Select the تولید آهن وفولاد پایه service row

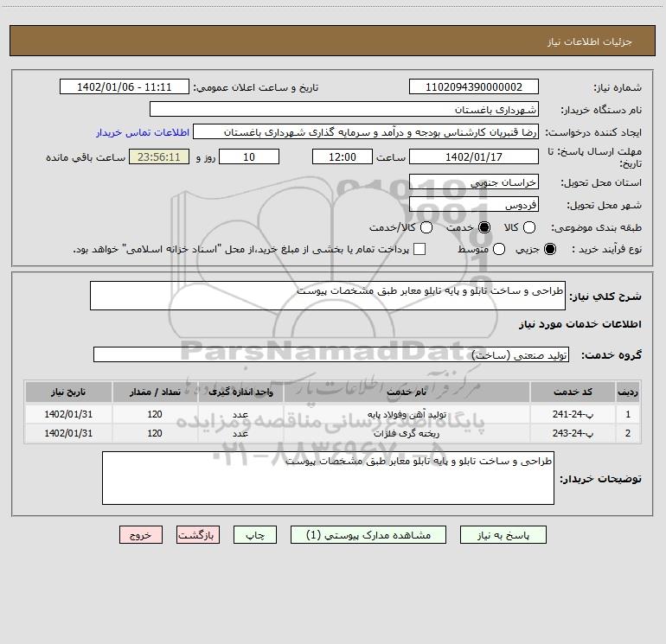click(333, 414)
